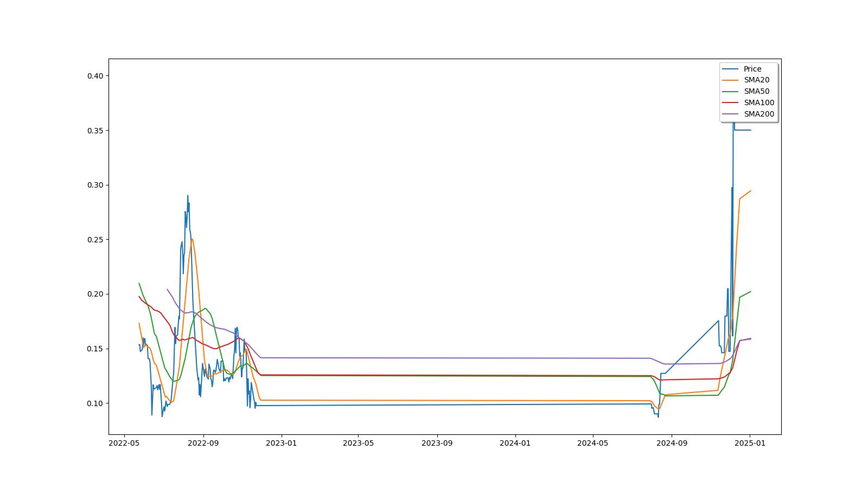Click the 2023-05 x-axis label
The height and width of the screenshot is (488, 868).
point(358,443)
